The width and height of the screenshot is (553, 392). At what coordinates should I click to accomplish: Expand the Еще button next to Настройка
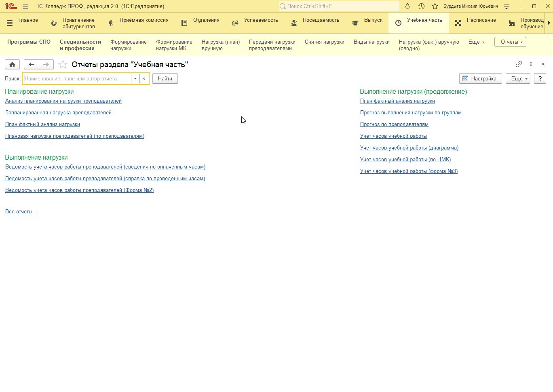point(518,79)
